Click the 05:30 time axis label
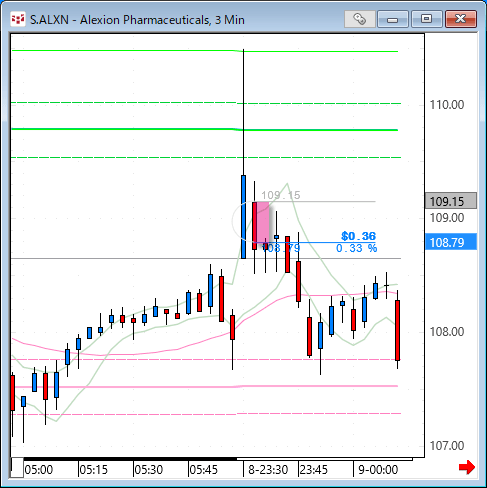This screenshot has width=487, height=488. click(149, 470)
